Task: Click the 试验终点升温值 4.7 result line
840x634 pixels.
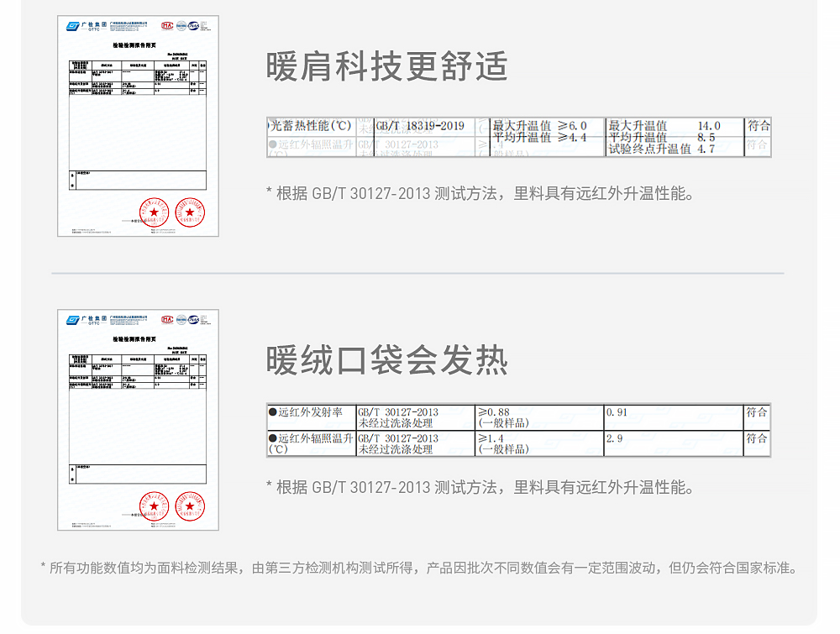Action: pos(662,149)
